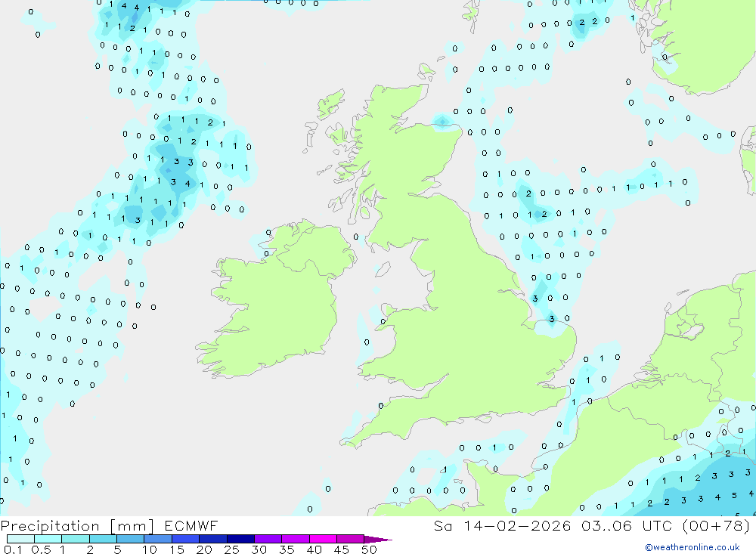Click the "45" legend scale label

click(342, 549)
